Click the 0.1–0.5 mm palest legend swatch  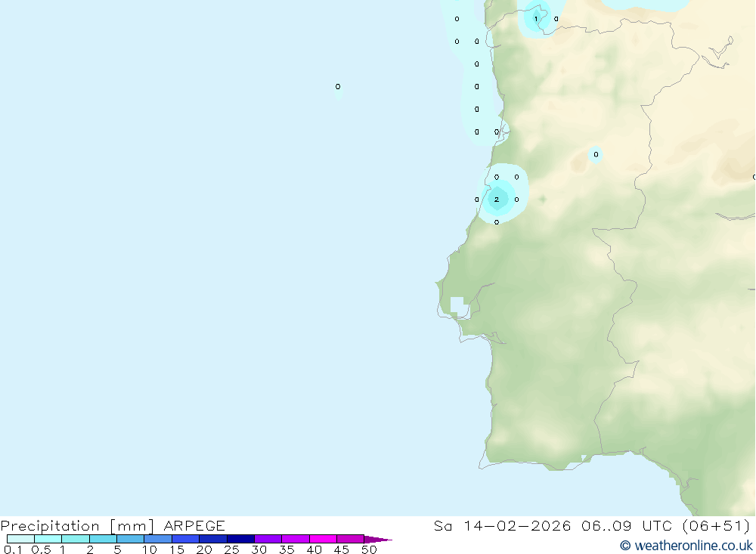tap(20, 539)
